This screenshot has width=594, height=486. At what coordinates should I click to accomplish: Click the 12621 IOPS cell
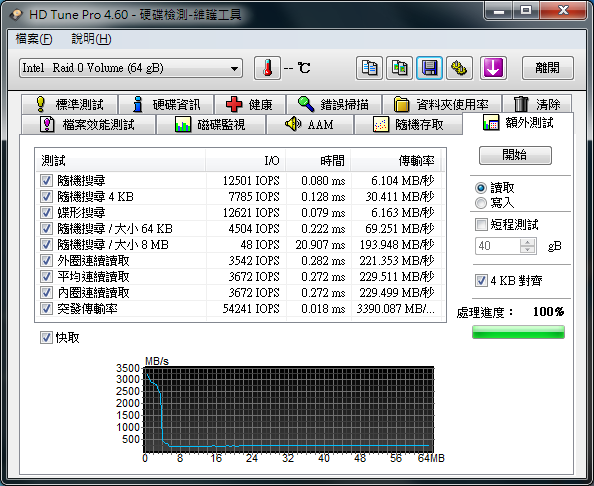pyautogui.click(x=251, y=213)
